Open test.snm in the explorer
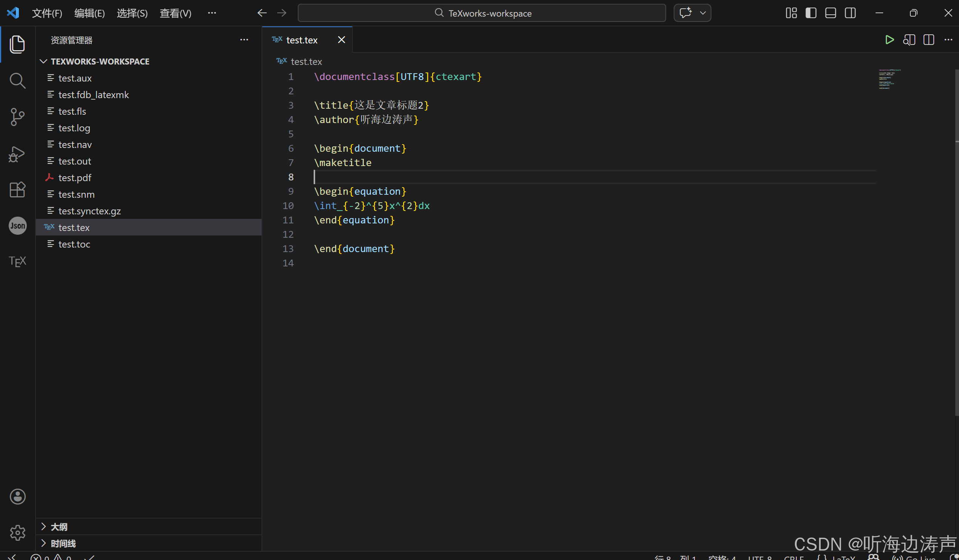 tap(149, 194)
